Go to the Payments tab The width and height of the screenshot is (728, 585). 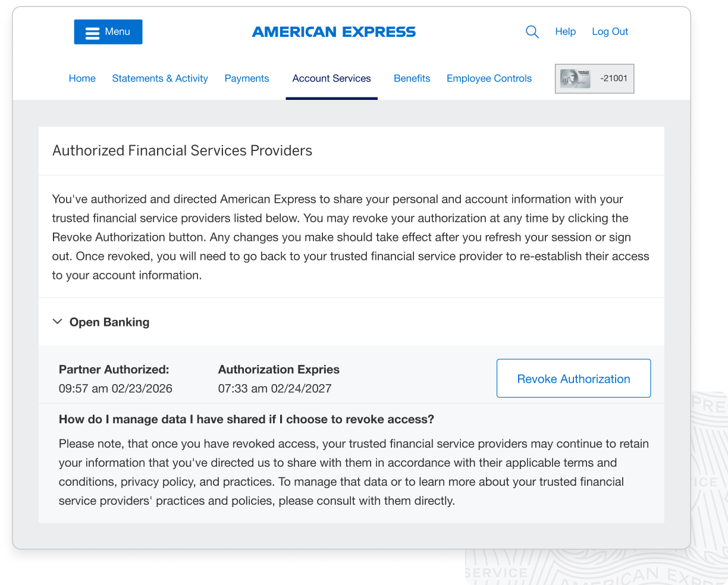tap(246, 78)
